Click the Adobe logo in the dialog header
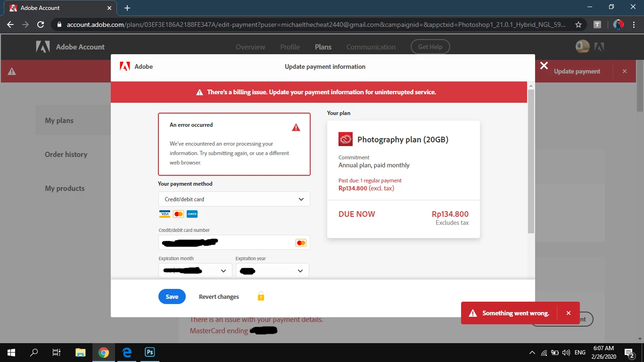 pos(125,66)
